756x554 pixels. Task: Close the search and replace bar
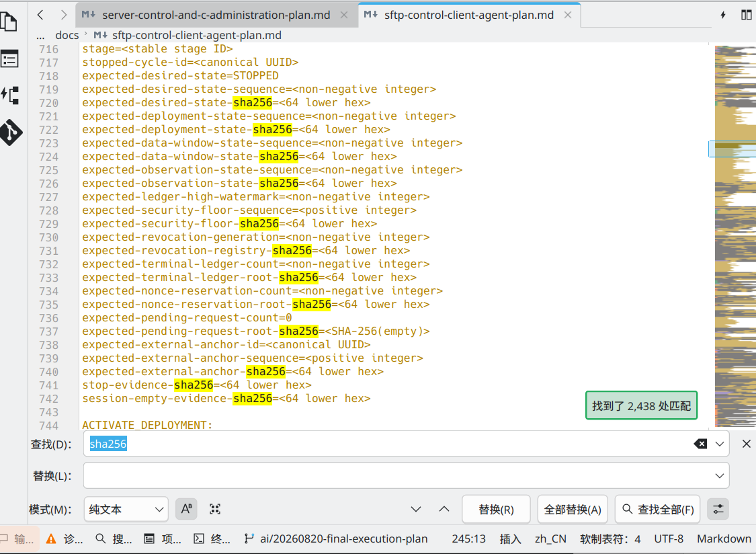pyautogui.click(x=746, y=444)
